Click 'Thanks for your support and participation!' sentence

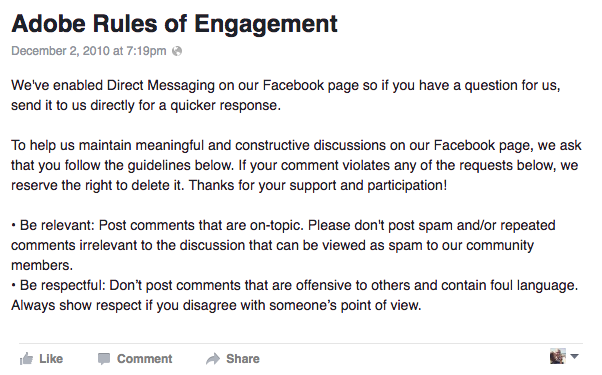click(318, 185)
